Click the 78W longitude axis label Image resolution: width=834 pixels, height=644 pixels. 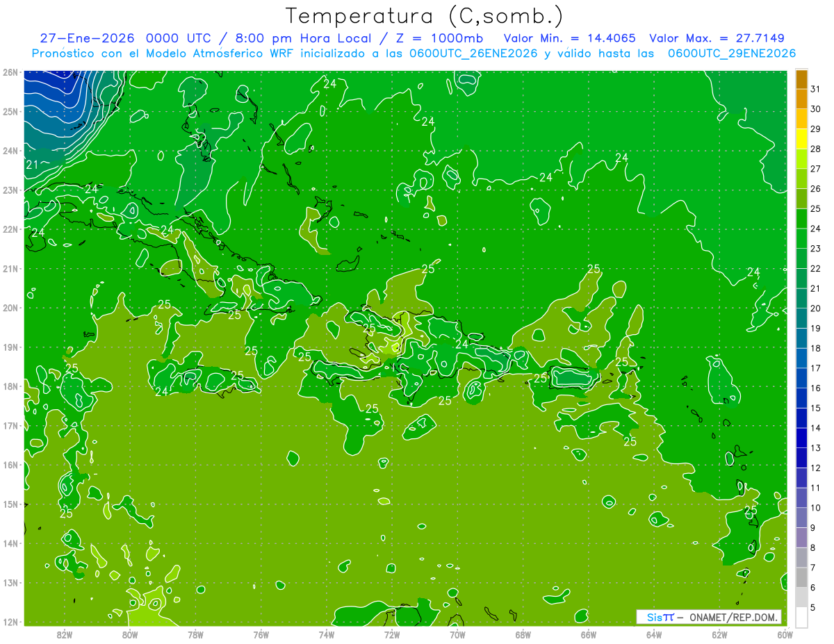(195, 634)
